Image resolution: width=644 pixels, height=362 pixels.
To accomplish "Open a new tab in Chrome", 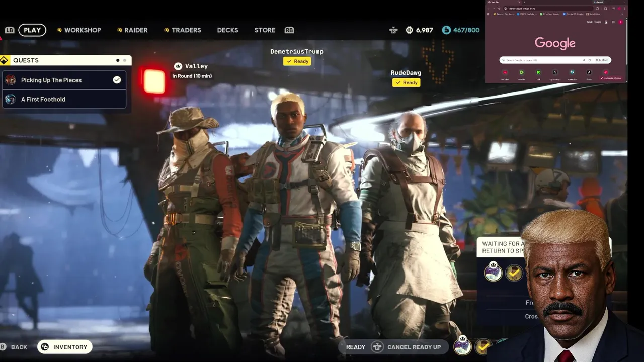I will coord(524,2).
